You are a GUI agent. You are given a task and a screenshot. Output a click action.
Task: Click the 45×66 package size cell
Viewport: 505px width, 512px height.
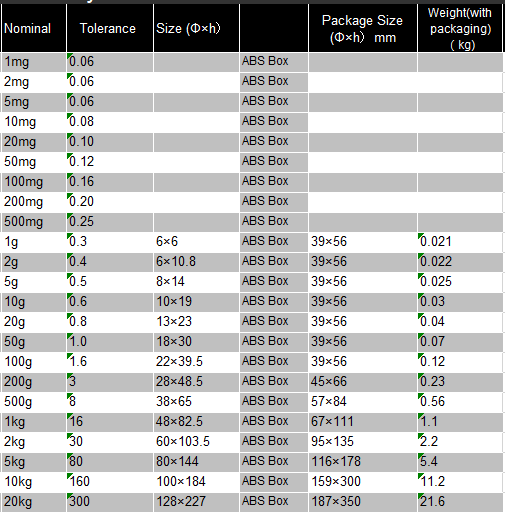(363, 382)
